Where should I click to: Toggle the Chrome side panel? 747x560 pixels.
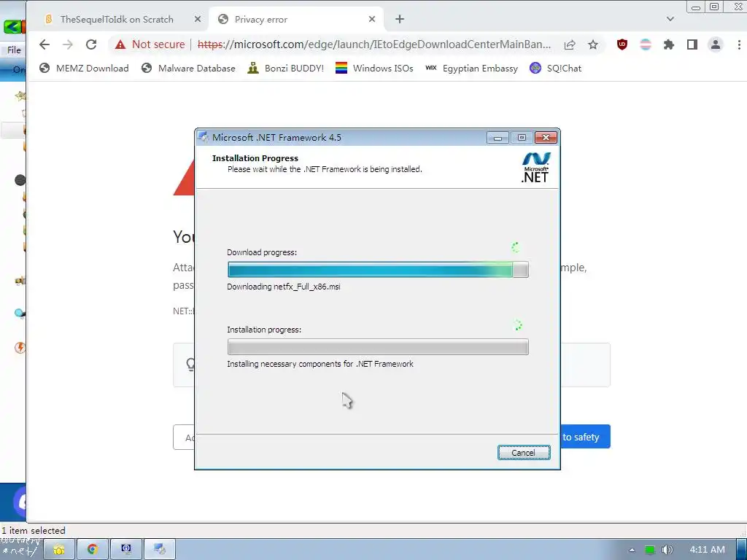pos(692,44)
